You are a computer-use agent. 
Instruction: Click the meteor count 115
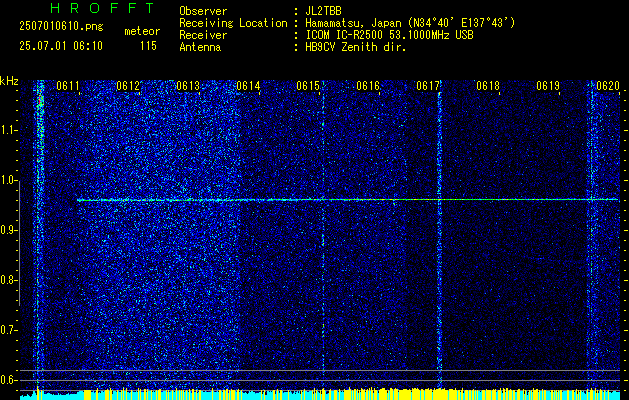(x=148, y=46)
